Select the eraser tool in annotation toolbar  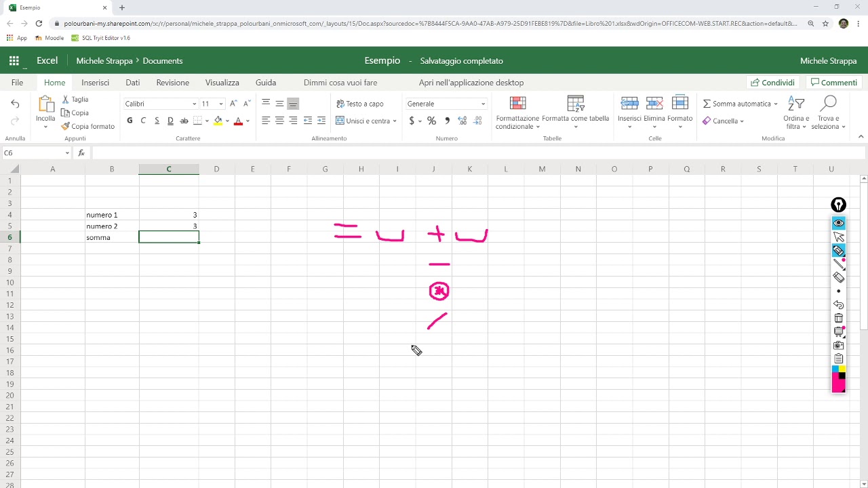pyautogui.click(x=839, y=277)
